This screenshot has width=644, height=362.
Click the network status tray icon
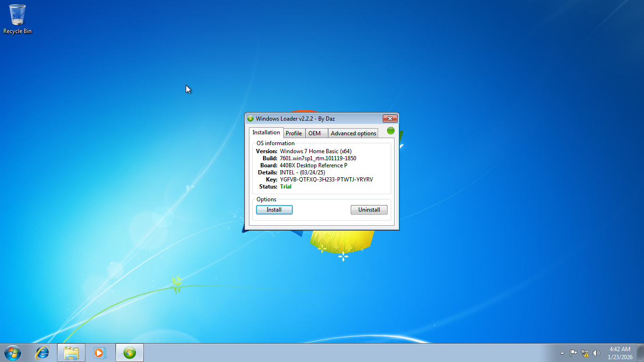[x=585, y=353]
